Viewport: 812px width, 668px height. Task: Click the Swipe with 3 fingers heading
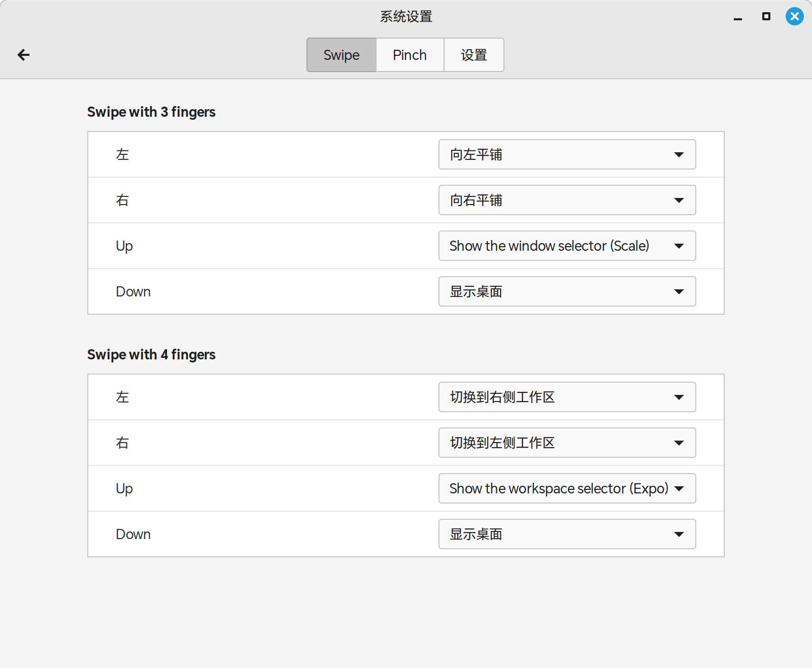coord(151,112)
